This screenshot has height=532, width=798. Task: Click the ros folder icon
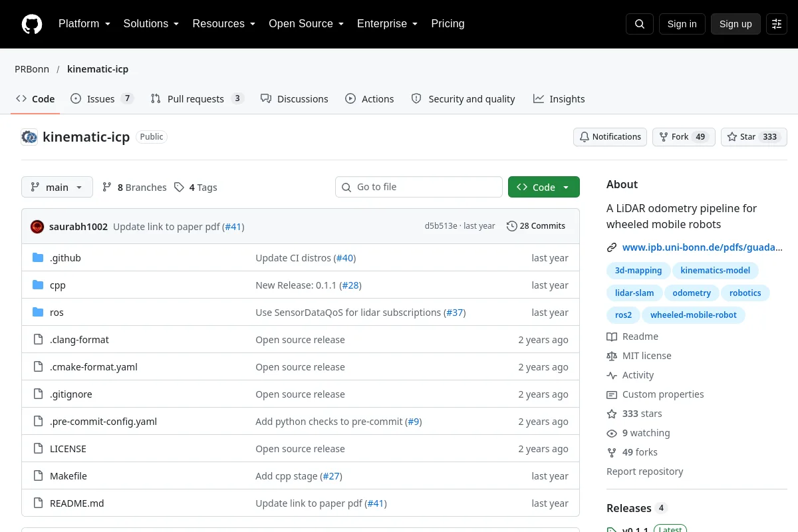point(38,313)
